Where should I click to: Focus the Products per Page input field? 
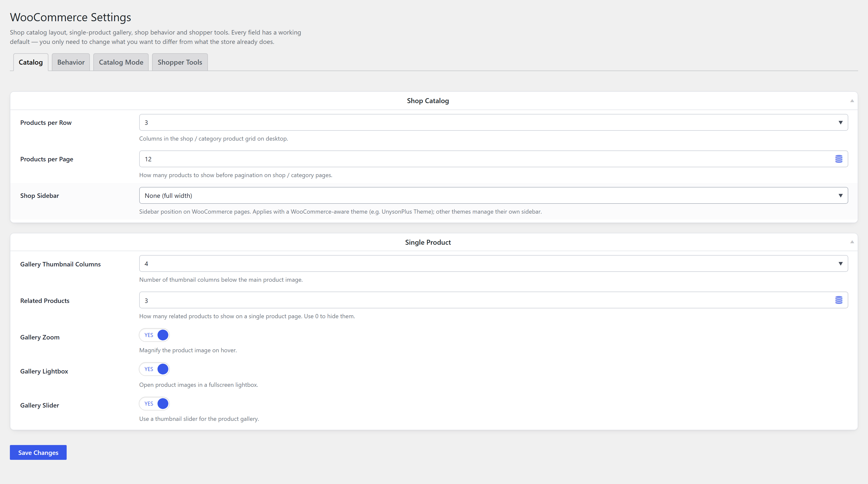493,159
